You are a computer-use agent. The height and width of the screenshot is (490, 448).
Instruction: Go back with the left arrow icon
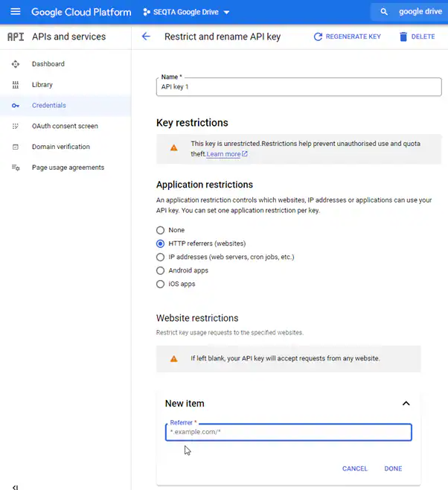tap(146, 36)
